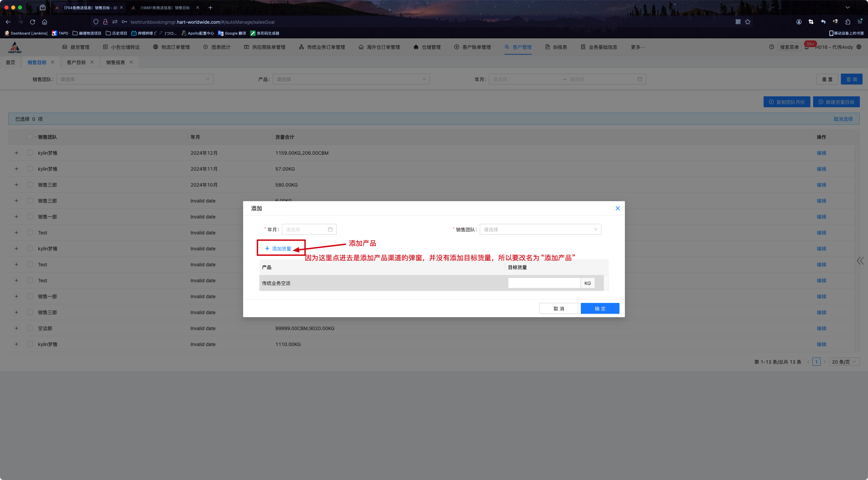Close the 添加 dialog with X
Image resolution: width=868 pixels, height=480 pixels.
point(617,209)
